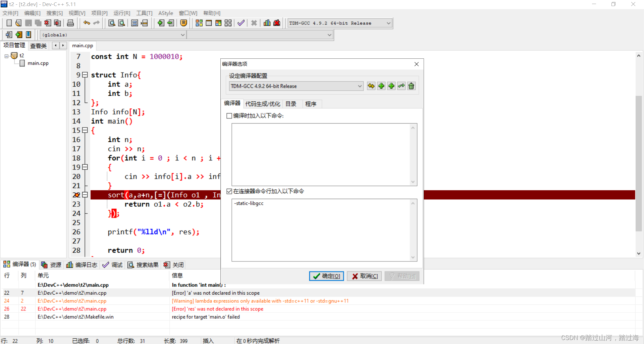Click the Open file toolbar icon

click(18, 23)
